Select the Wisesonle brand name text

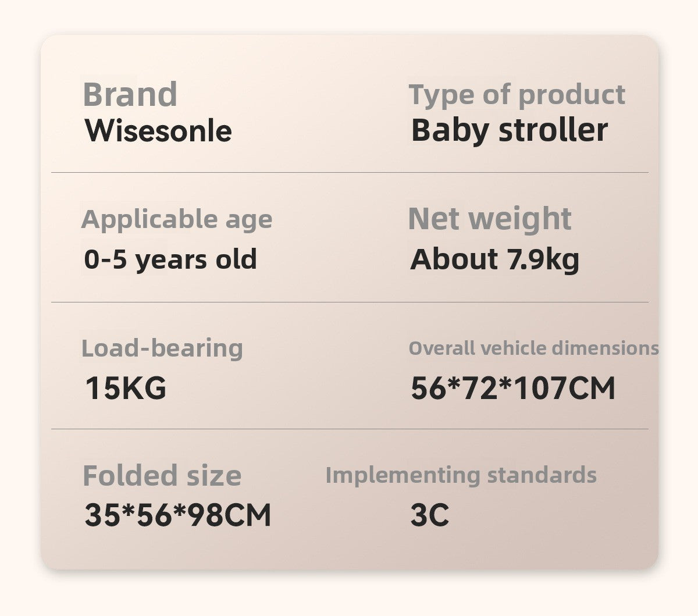coord(158,130)
